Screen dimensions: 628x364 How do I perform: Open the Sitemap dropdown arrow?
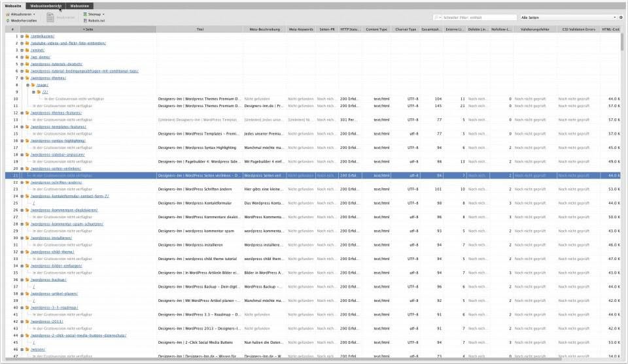point(103,14)
